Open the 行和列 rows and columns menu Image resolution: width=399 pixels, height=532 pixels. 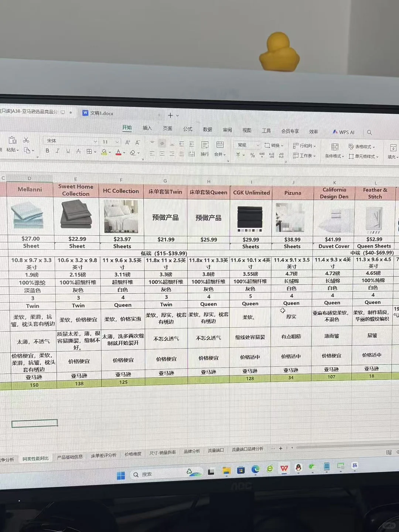tap(304, 146)
